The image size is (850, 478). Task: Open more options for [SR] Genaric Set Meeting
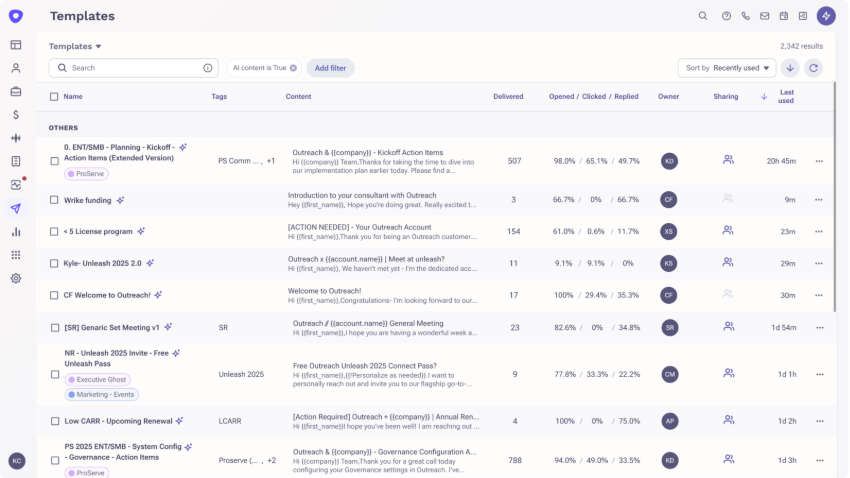820,327
